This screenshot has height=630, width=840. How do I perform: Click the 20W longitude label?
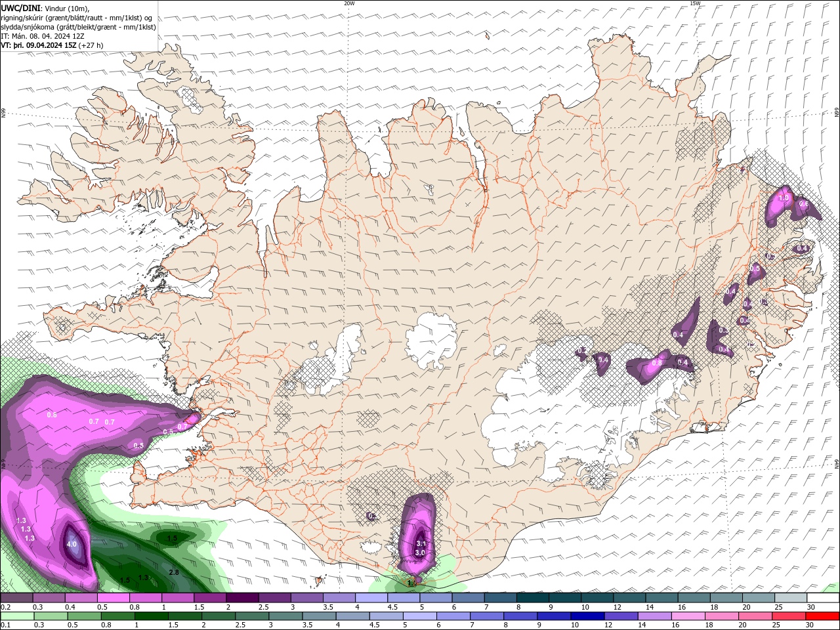[350, 3]
